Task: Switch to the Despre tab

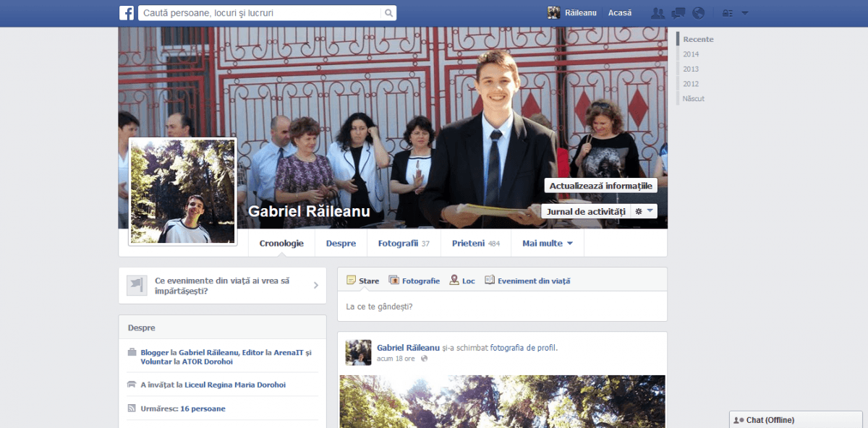Action: pos(341,244)
